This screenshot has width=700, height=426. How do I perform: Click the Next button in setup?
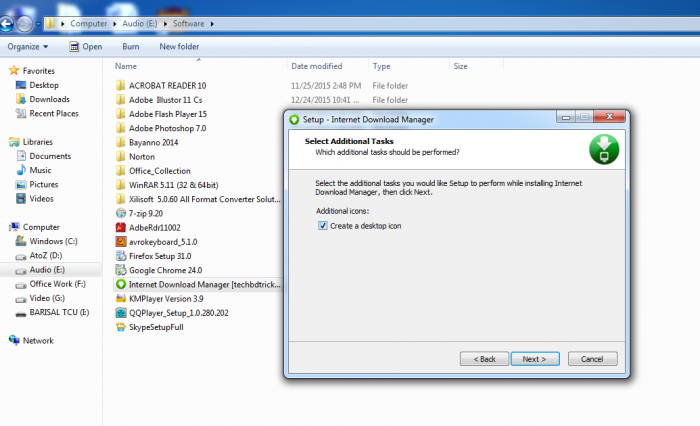[x=535, y=359]
